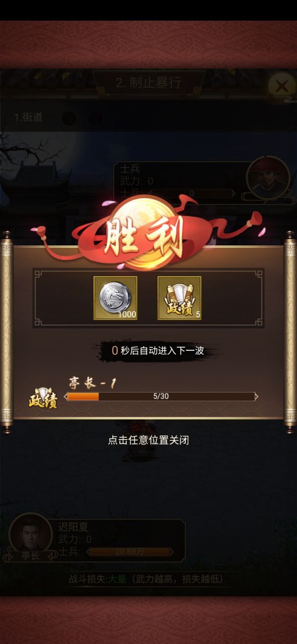Tap the 政绩 icon beside progress bar

click(43, 398)
